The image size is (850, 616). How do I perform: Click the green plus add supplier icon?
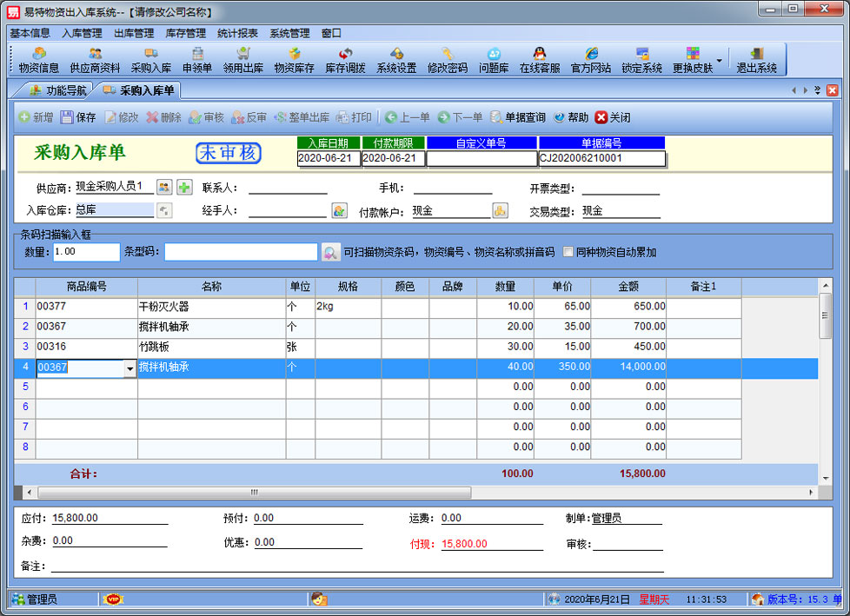[184, 187]
